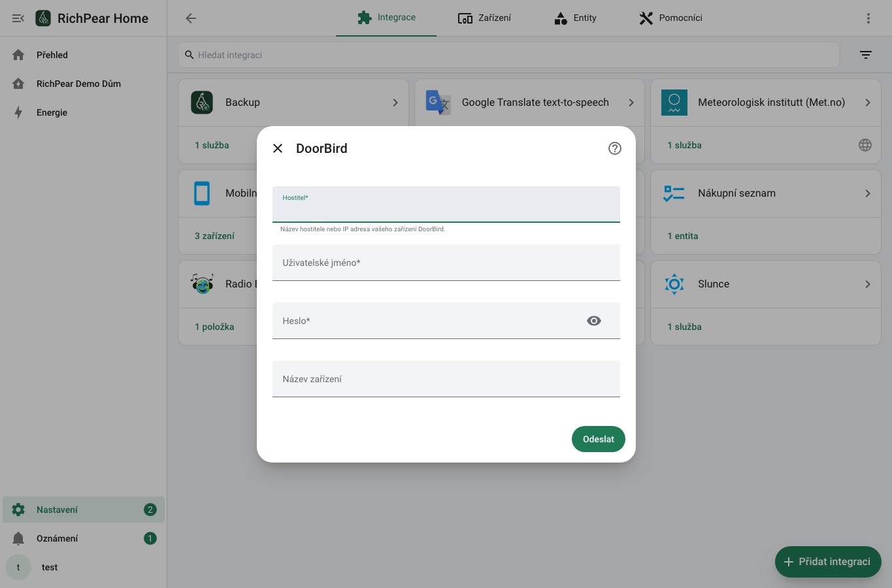Click the DoorBird dialog title
Viewport: 892px width, 588px height.
click(x=322, y=148)
